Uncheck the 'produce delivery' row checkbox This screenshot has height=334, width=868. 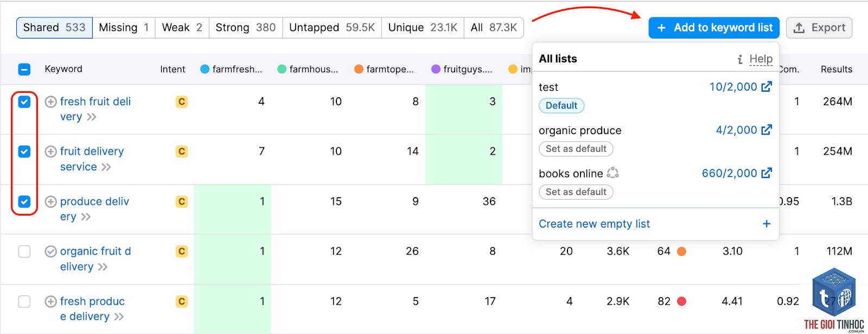point(24,201)
